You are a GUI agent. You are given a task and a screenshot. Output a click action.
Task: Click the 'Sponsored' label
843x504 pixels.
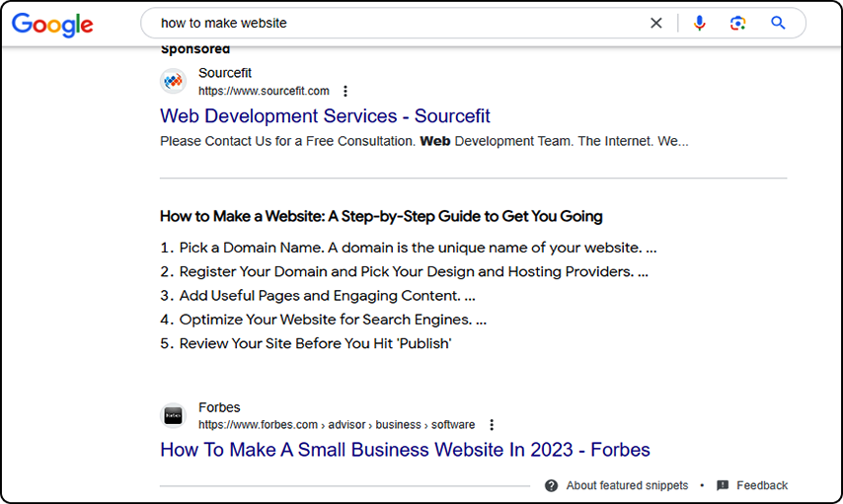click(195, 49)
